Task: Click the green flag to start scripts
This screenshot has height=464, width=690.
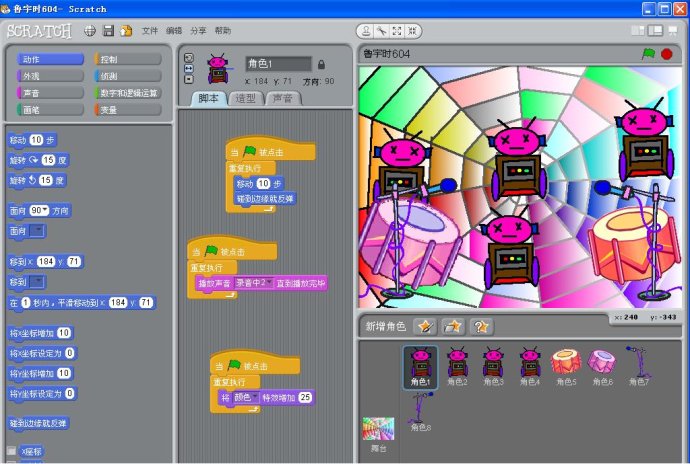Action: coord(648,53)
